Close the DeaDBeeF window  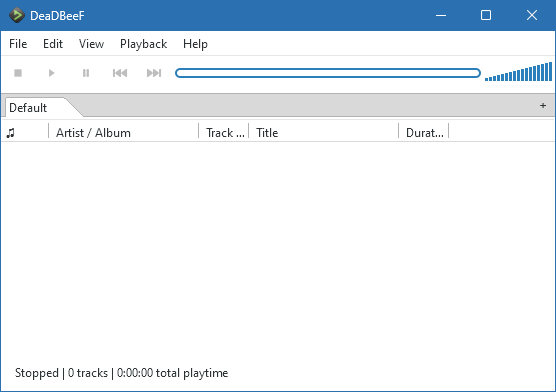pyautogui.click(x=532, y=15)
